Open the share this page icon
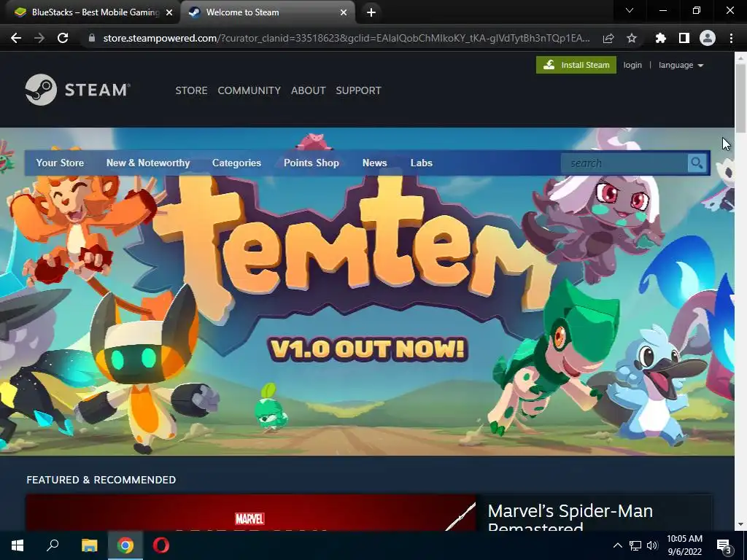747x560 pixels. [x=608, y=38]
